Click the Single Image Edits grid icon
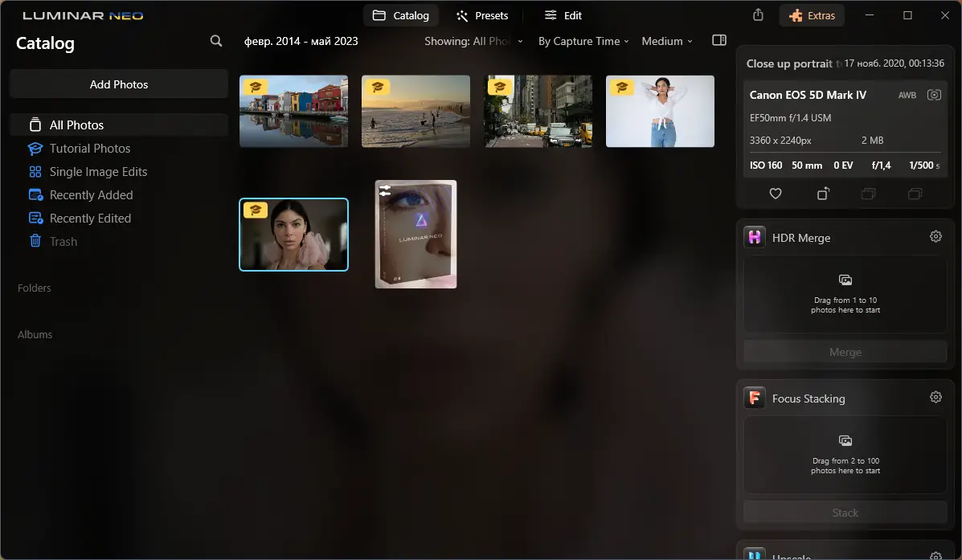962x560 pixels. tap(35, 172)
